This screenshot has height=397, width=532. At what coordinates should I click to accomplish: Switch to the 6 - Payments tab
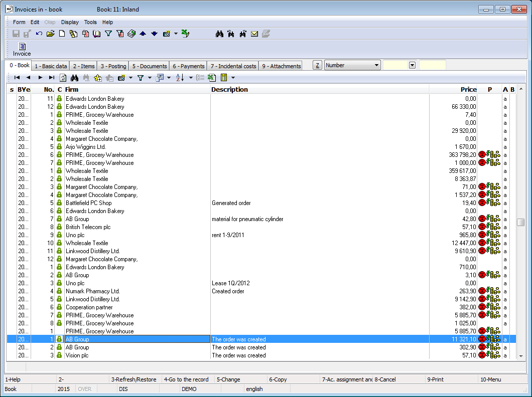[188, 66]
